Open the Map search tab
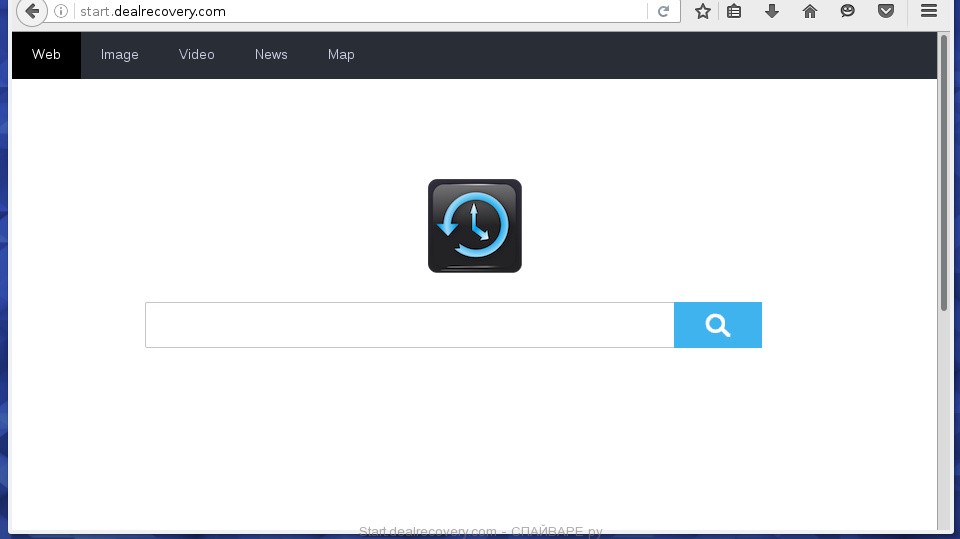The image size is (960, 539). pyautogui.click(x=341, y=55)
